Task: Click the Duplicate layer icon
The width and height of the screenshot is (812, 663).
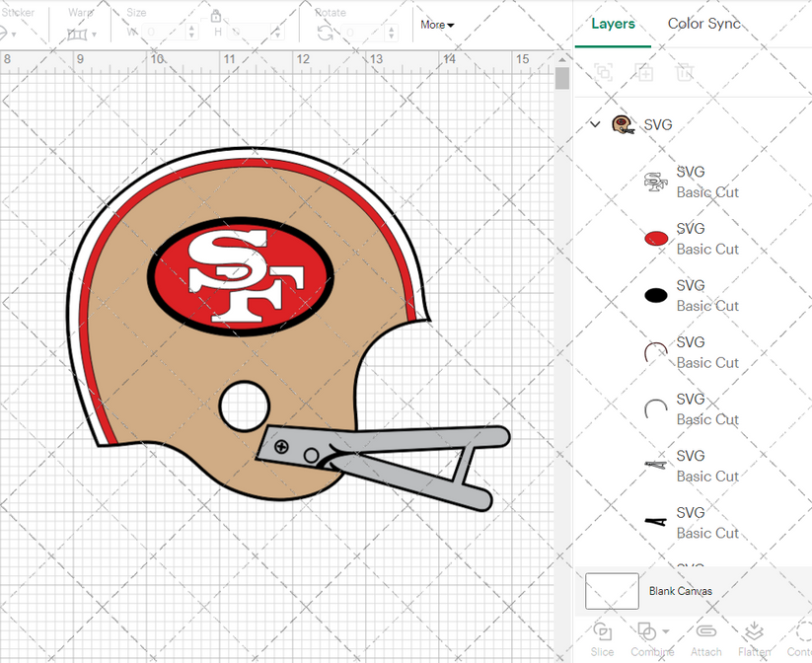Action: tap(644, 72)
